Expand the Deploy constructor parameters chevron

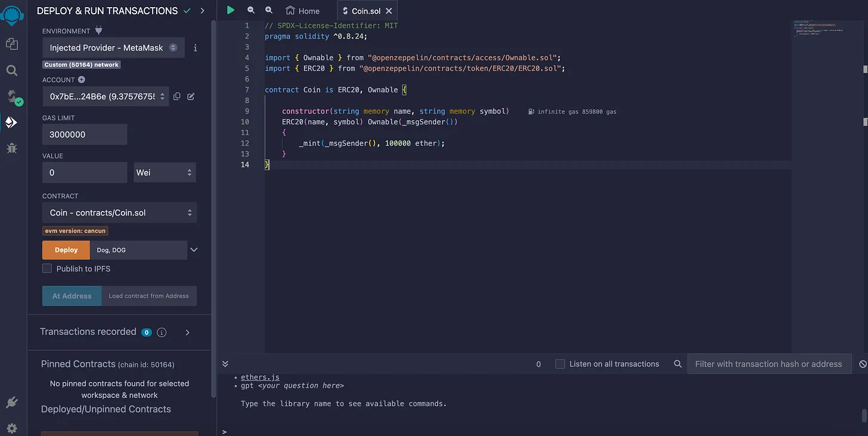(x=194, y=250)
